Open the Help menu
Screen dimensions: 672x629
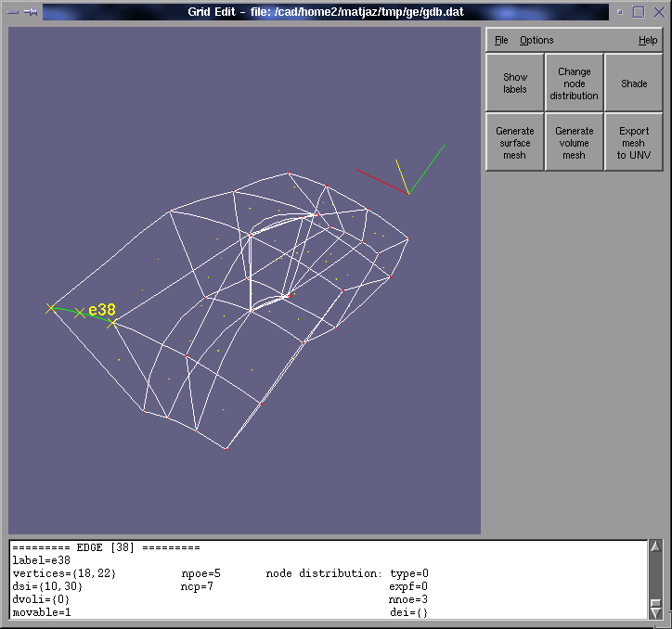[x=647, y=41]
